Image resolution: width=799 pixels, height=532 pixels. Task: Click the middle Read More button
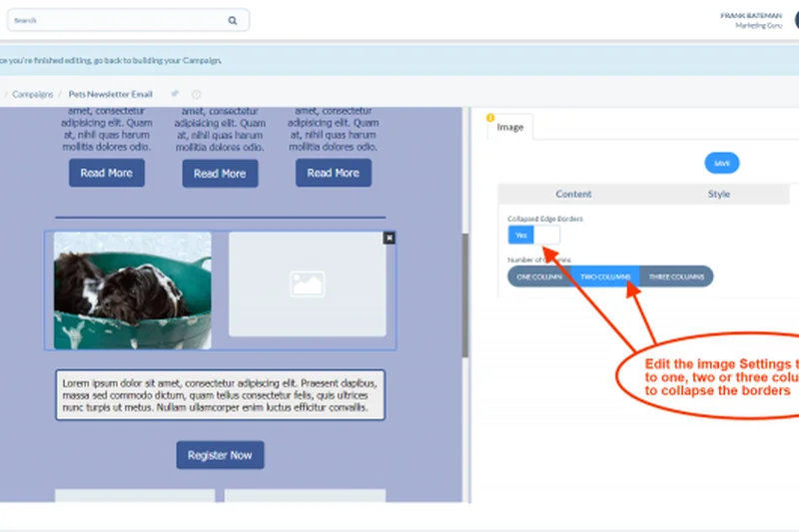[x=220, y=174]
